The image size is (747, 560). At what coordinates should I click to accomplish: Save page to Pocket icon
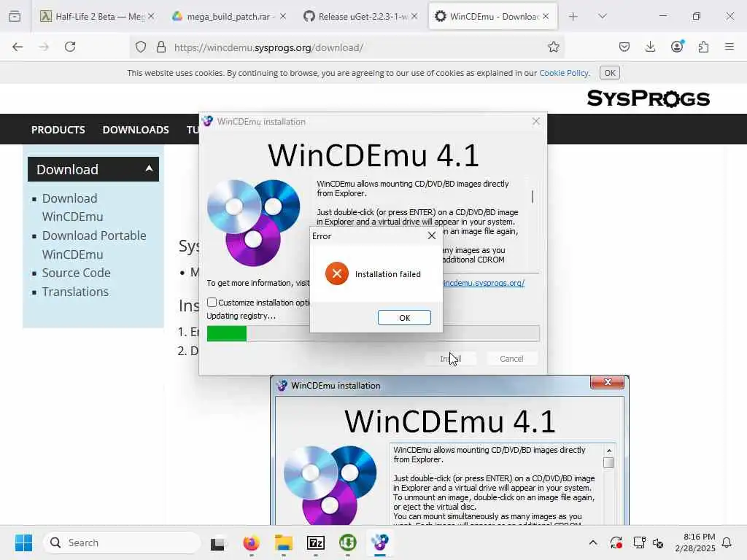[x=624, y=47]
